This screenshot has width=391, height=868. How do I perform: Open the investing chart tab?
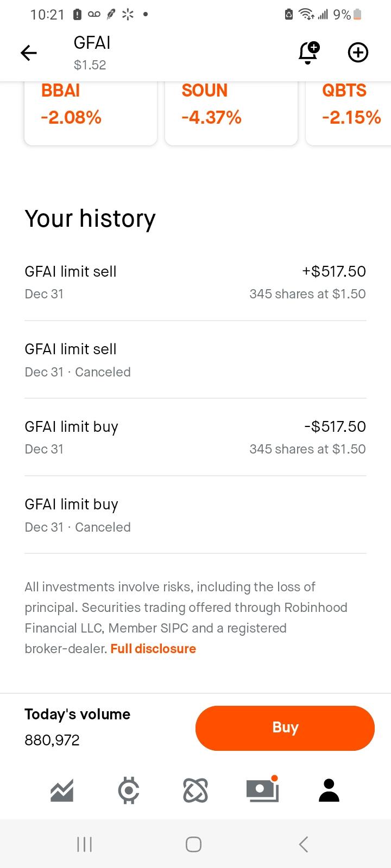click(x=62, y=790)
